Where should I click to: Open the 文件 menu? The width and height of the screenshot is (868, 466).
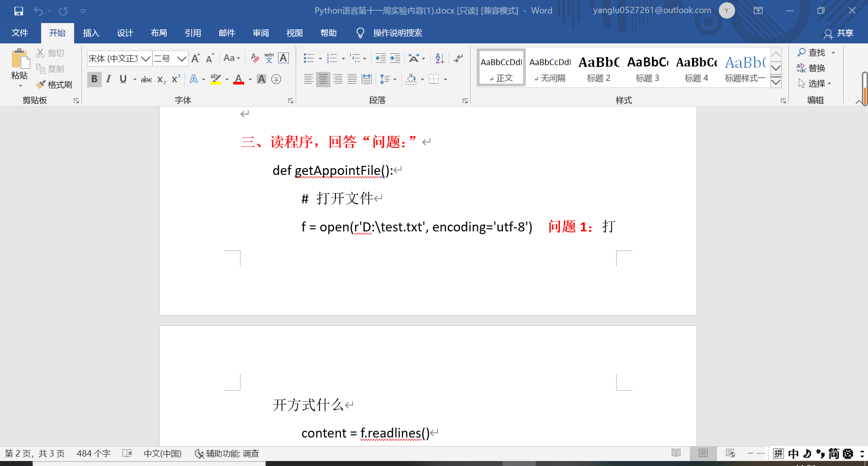pyautogui.click(x=20, y=33)
